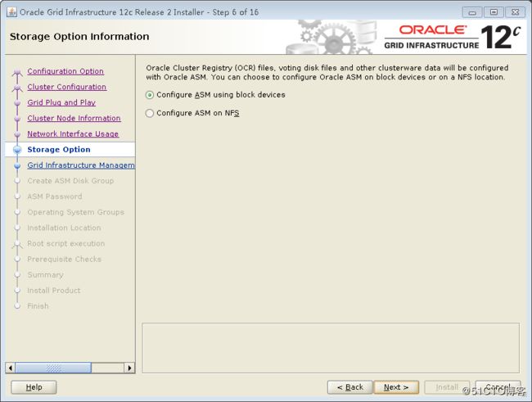
Task: Click the left arrow of the sidebar scrollbar
Action: [10, 368]
